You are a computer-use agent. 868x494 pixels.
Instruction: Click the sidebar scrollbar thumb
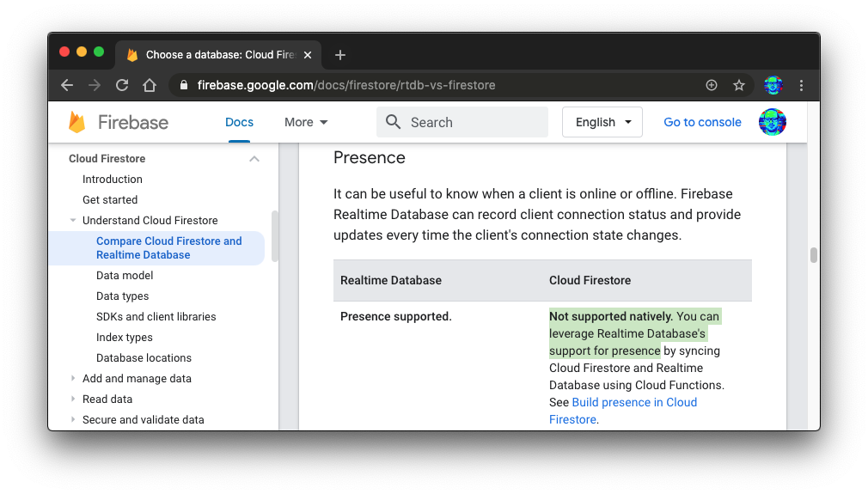coord(274,236)
